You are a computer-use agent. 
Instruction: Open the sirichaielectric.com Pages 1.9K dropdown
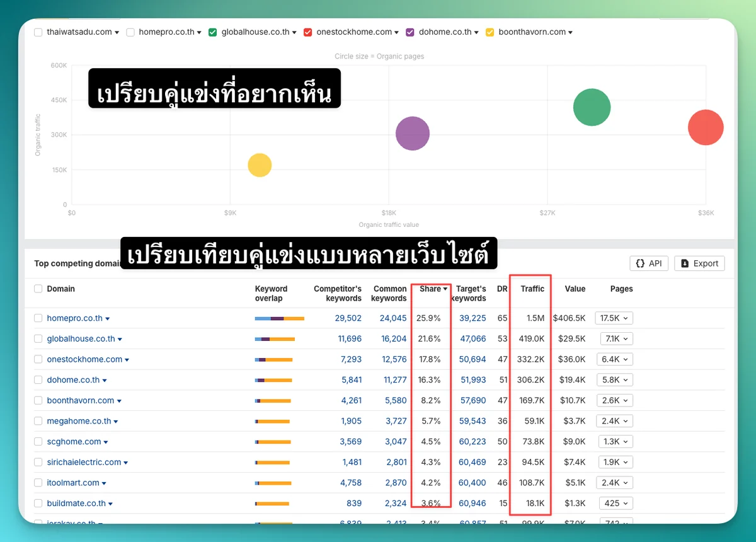pos(615,462)
